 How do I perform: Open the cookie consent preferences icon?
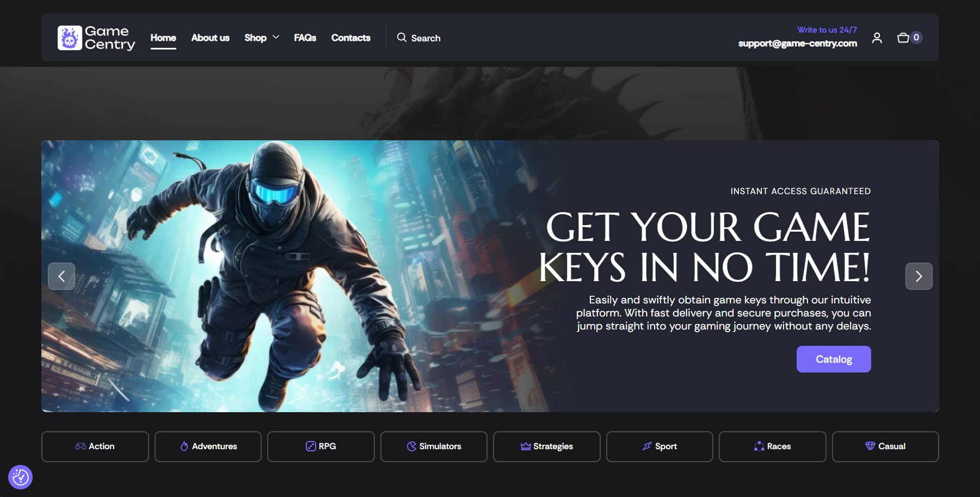pyautogui.click(x=20, y=477)
